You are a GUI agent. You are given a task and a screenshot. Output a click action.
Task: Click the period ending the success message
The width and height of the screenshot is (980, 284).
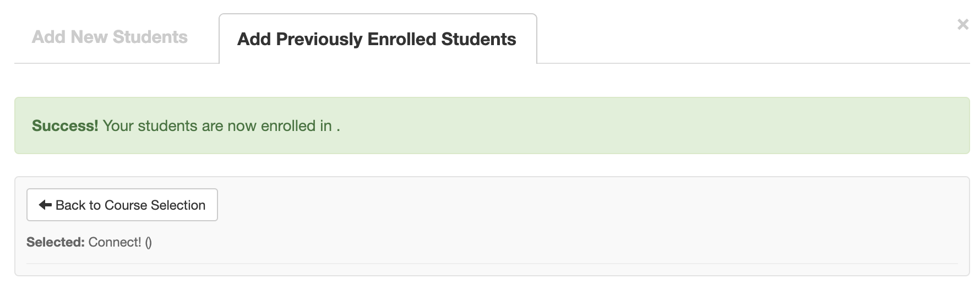pyautogui.click(x=338, y=127)
